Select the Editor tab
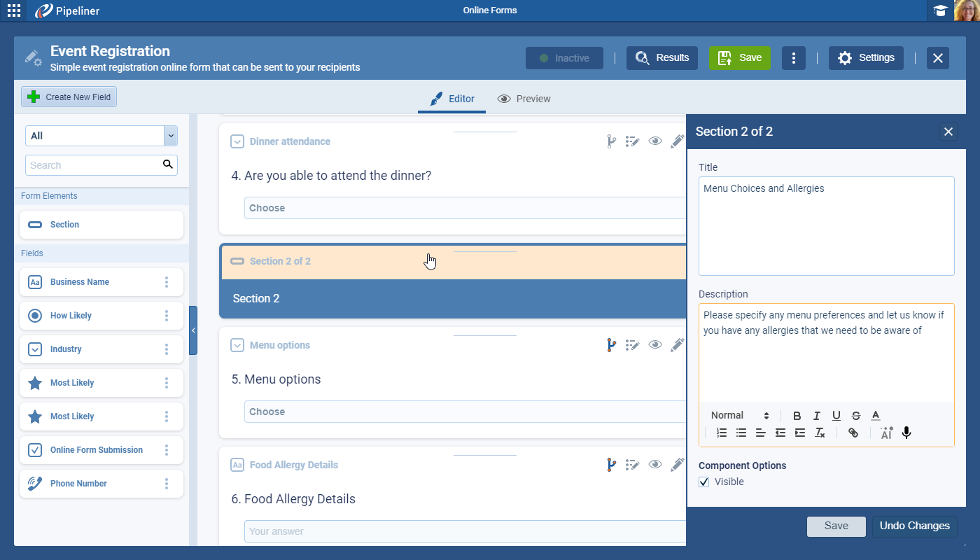Screen dimensions: 980x560 click(451, 99)
